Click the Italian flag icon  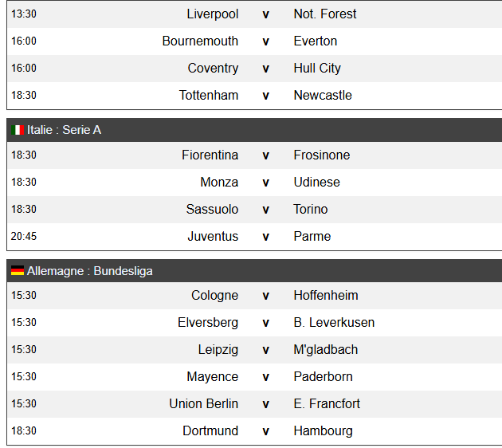(x=18, y=130)
